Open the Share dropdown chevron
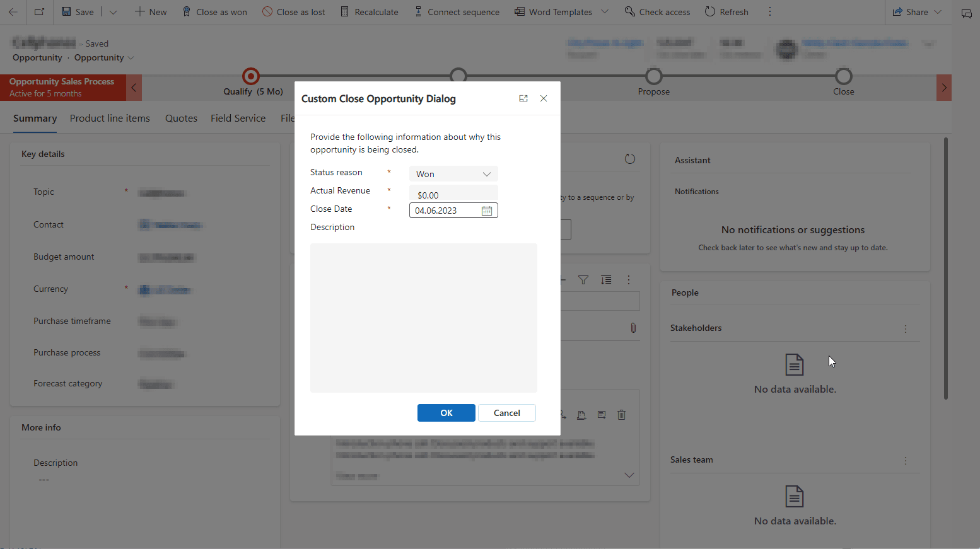The width and height of the screenshot is (980, 549). click(x=937, y=11)
